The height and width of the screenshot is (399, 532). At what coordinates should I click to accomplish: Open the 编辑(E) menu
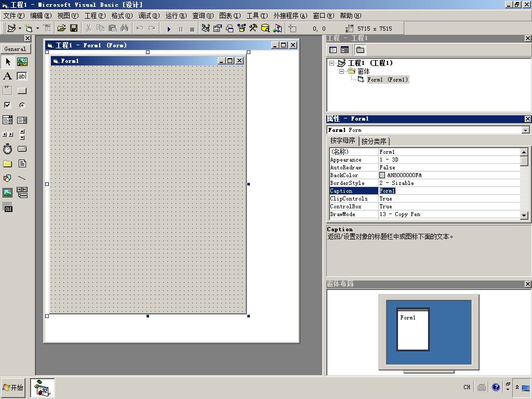pyautogui.click(x=41, y=16)
